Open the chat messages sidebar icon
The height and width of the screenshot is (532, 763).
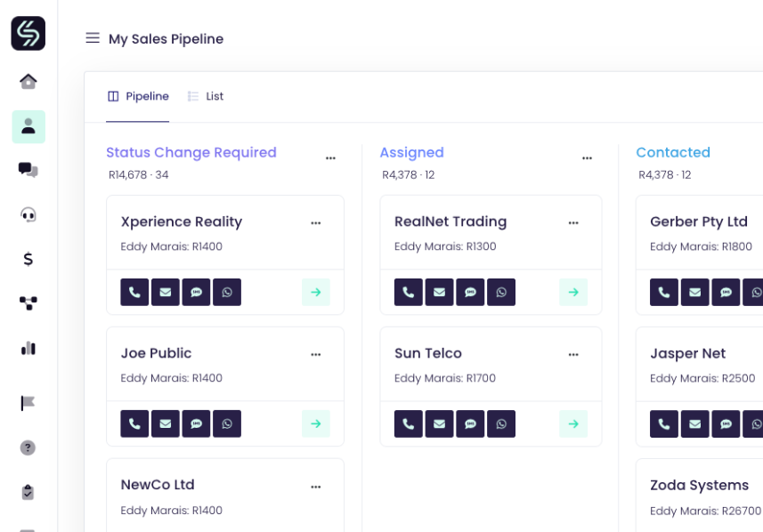pos(28,170)
